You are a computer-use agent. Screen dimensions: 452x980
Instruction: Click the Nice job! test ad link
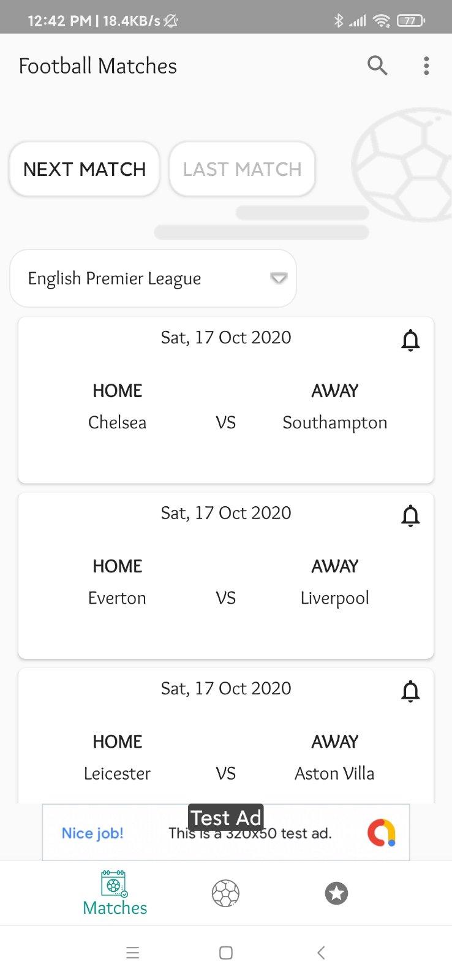coord(92,834)
